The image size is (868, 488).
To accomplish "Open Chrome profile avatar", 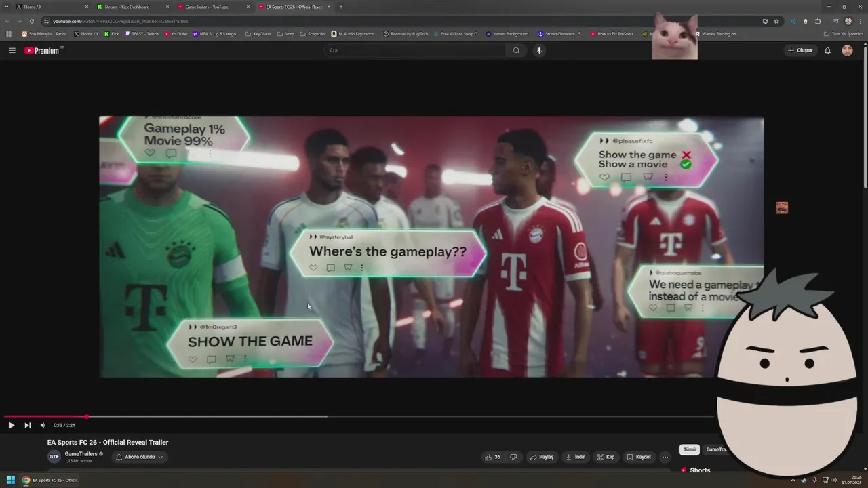I will [848, 21].
